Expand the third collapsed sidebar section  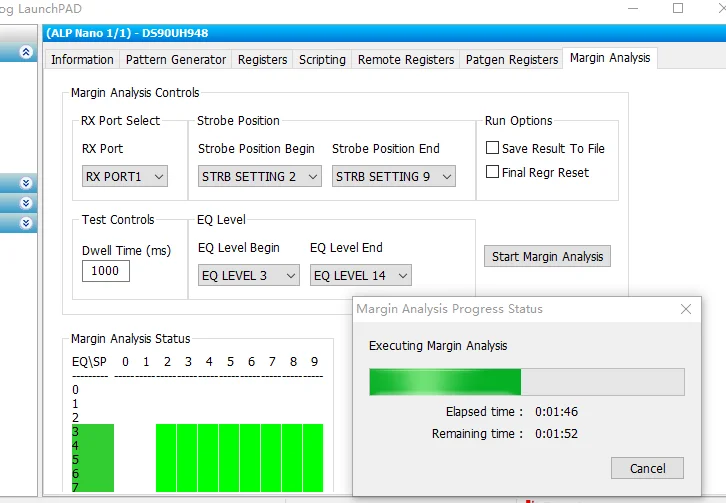click(x=26, y=223)
